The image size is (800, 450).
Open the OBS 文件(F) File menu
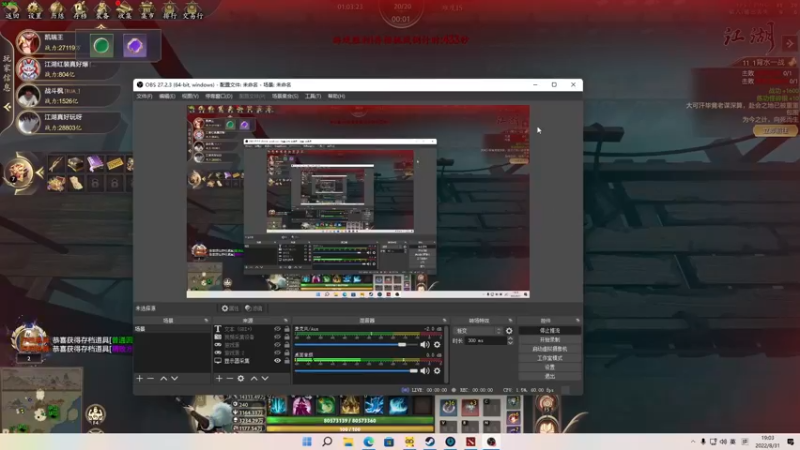click(144, 96)
